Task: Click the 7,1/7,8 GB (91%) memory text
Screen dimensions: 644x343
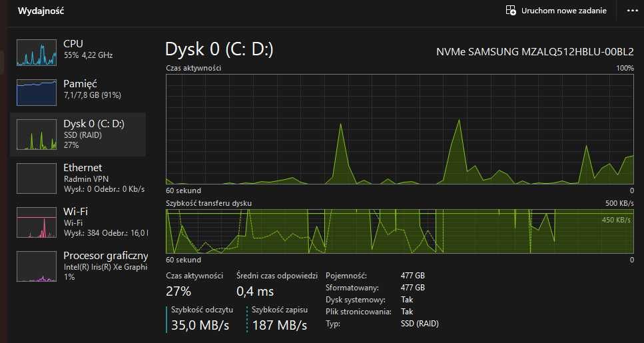Action: (x=93, y=95)
